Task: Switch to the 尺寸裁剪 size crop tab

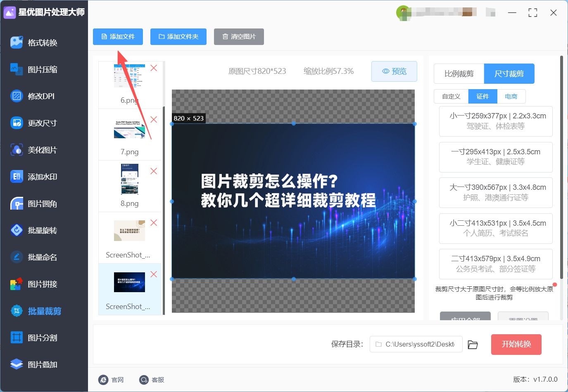Action: (x=509, y=74)
